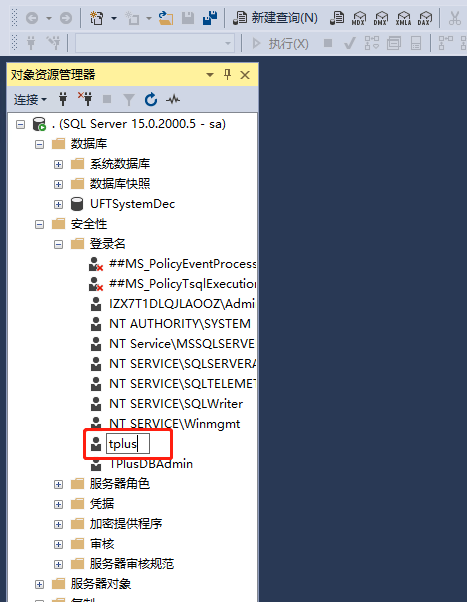Click the 执行(X) Execute button
Screen dimensions: 467x602
click(280, 43)
